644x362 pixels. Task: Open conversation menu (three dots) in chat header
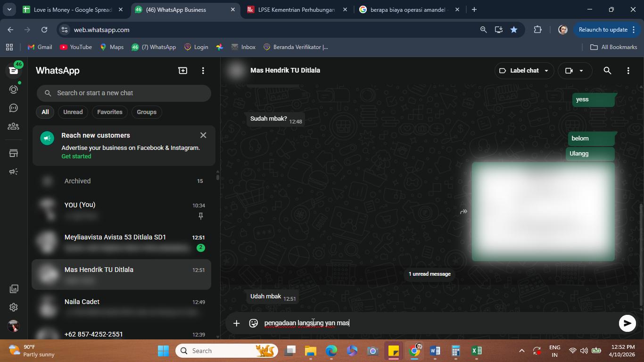[x=628, y=71]
